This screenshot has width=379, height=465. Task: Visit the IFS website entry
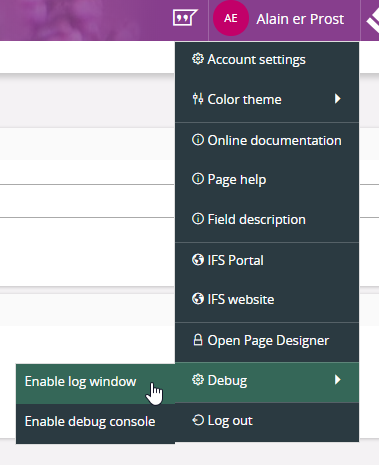tap(267, 299)
